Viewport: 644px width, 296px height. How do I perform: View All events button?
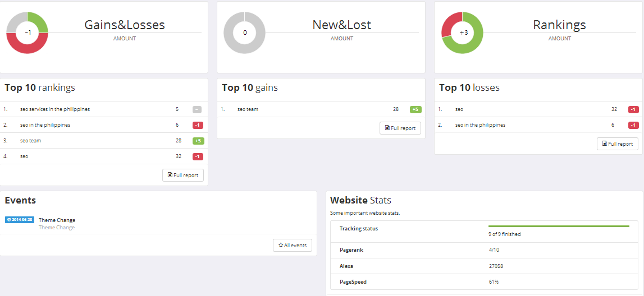pyautogui.click(x=293, y=245)
